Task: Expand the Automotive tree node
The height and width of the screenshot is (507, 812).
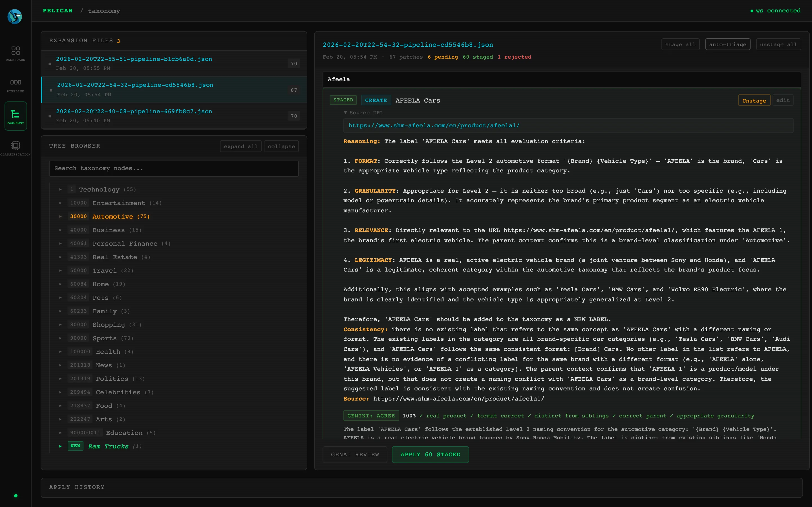Action: 60,217
